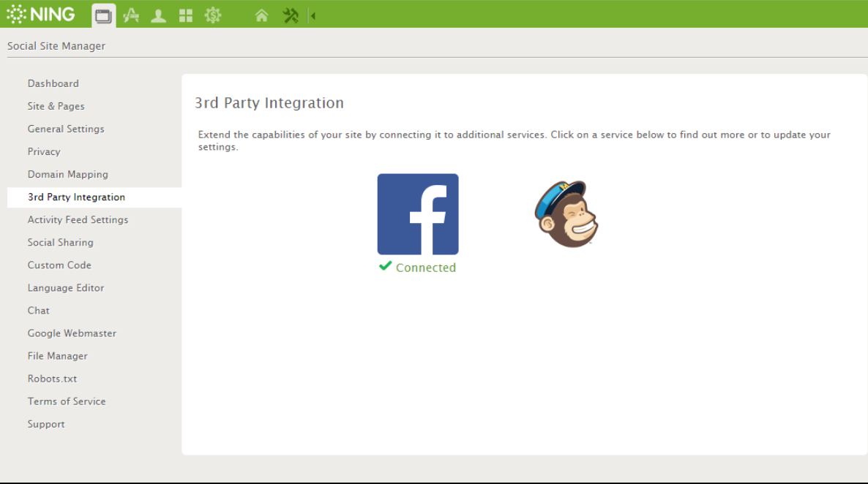Viewport: 868px width, 484px height.
Task: Open the Facebook integration icon
Action: click(418, 214)
